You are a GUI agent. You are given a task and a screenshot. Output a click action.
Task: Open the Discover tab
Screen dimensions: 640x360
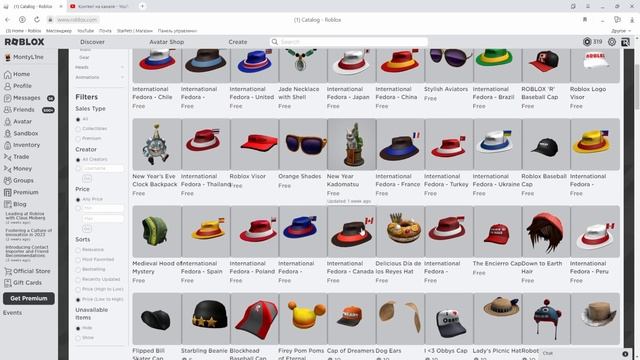92,42
